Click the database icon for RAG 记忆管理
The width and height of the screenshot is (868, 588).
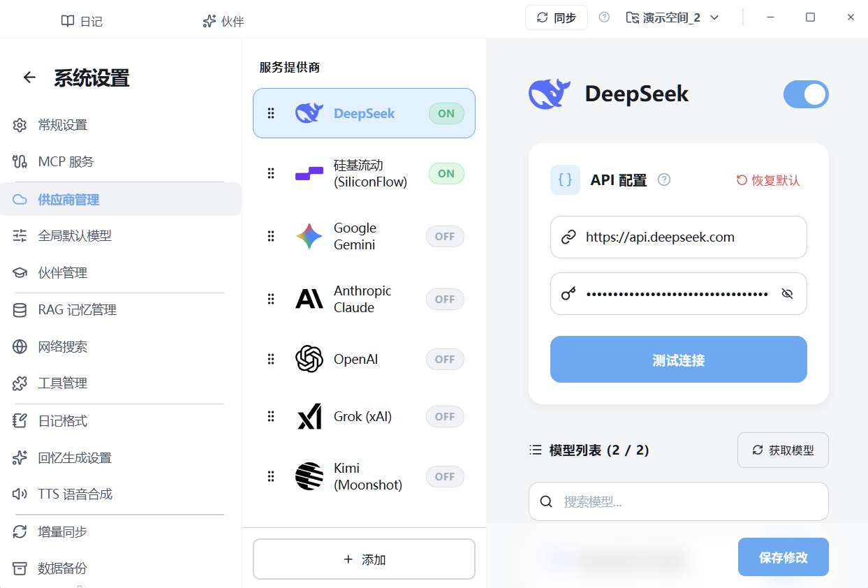click(x=20, y=310)
